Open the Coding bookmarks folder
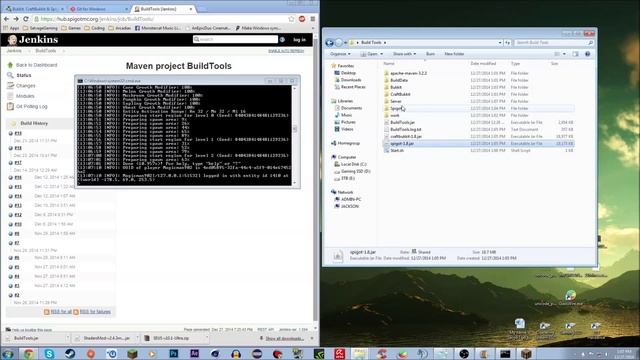Viewport: 640px width, 360px height. pyautogui.click(x=95, y=28)
